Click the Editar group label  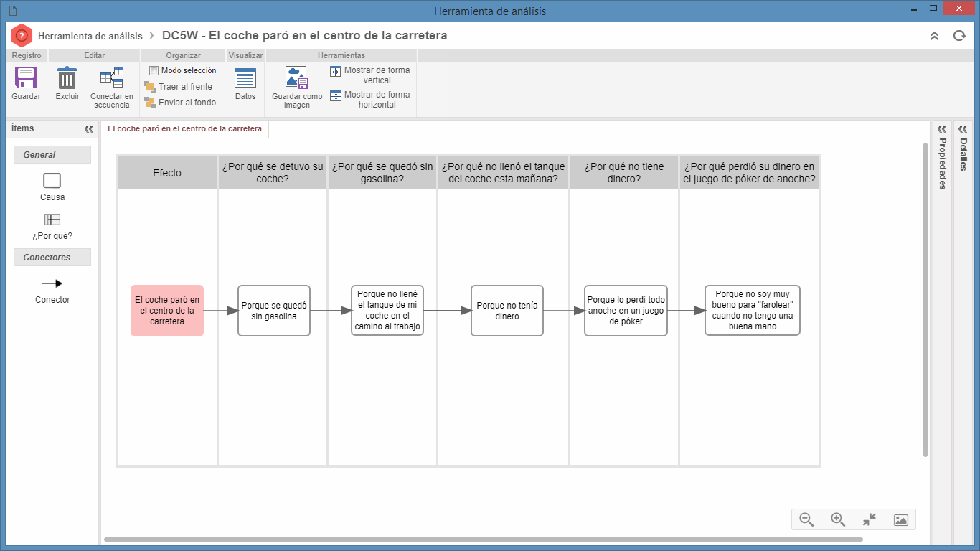click(x=94, y=55)
